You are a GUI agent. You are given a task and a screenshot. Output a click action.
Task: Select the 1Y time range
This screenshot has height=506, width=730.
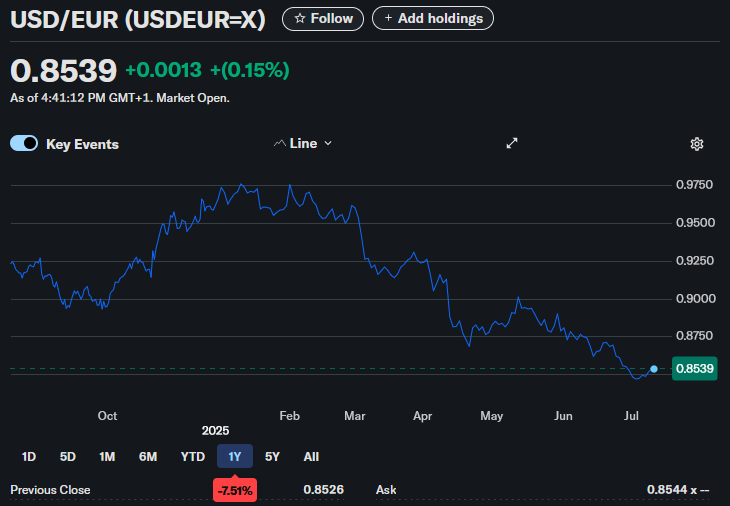(235, 457)
